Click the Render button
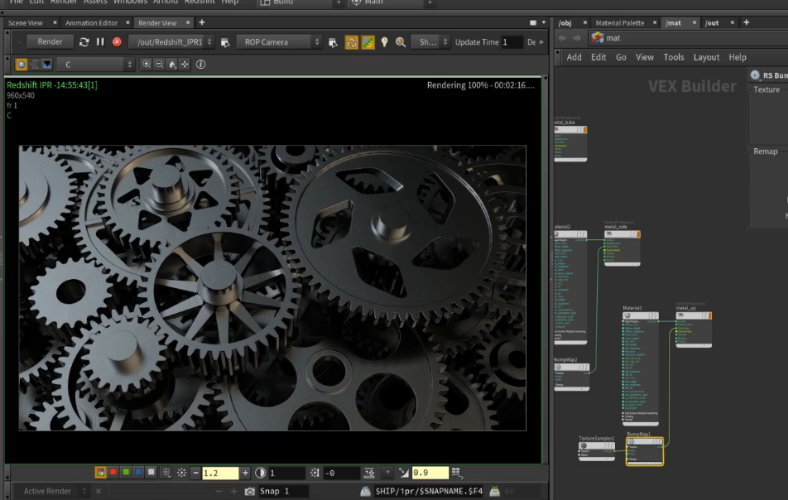Screen dimensions: 788x500 [49, 42]
